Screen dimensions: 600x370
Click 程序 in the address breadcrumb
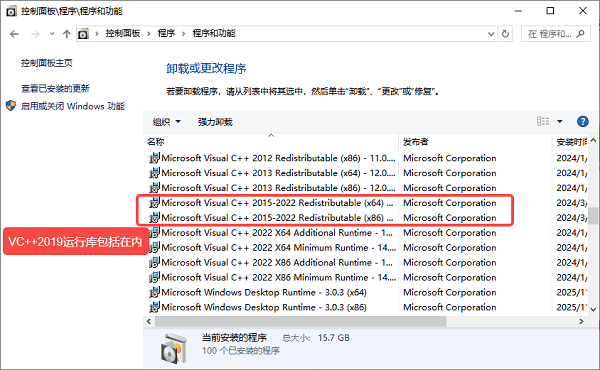pos(166,33)
